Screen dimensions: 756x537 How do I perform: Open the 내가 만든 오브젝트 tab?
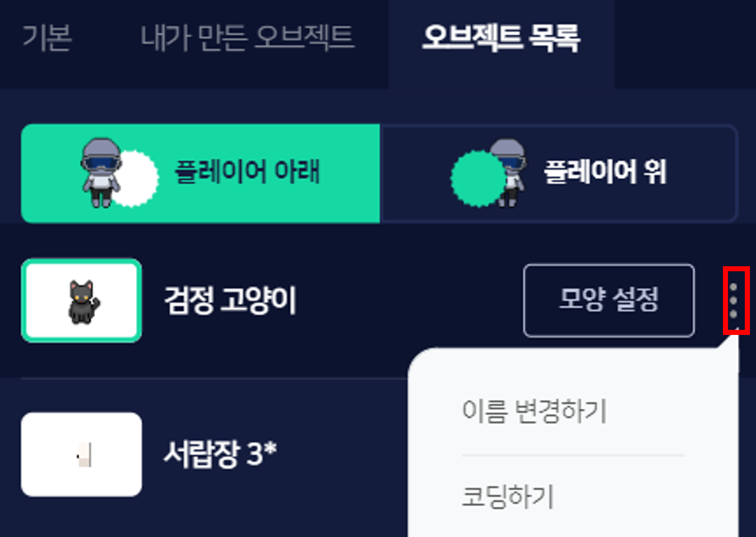coord(247,38)
